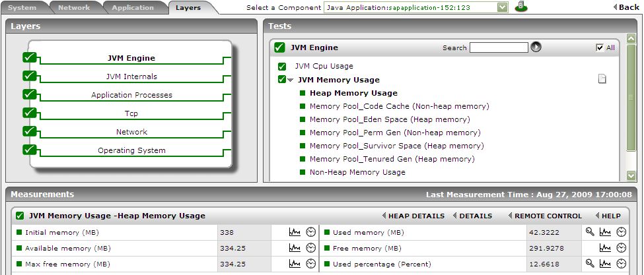Click the Free memory value 291.9278
The width and height of the screenshot is (644, 275).
pyautogui.click(x=546, y=249)
